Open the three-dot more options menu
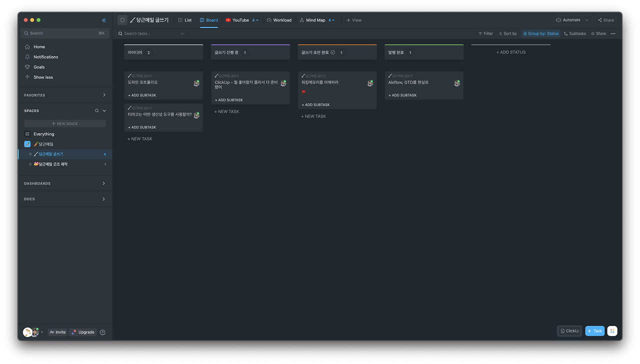 coord(613,33)
